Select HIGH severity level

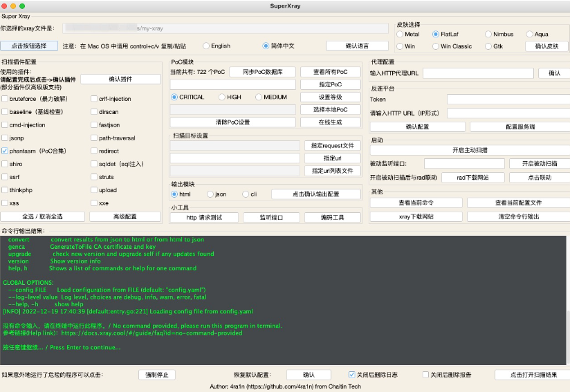pos(222,97)
